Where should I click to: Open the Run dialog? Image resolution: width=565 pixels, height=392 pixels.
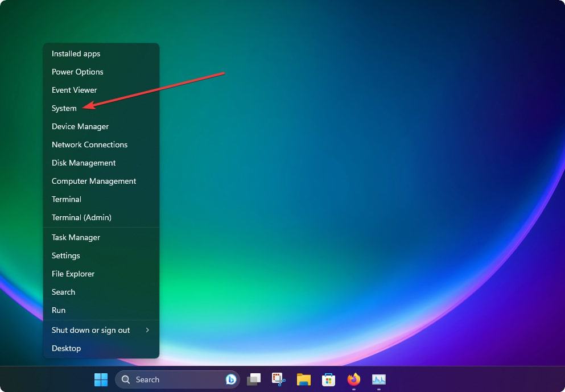58,310
